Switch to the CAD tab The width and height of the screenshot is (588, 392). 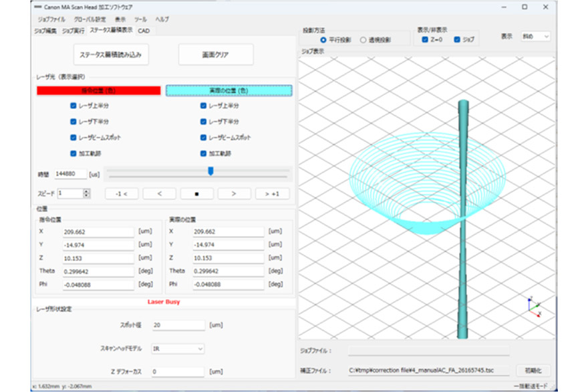coord(144,31)
